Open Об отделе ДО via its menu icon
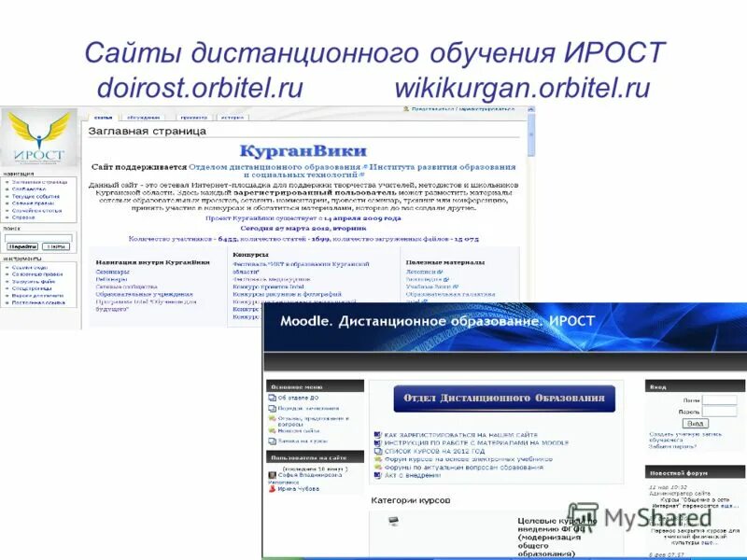The image size is (747, 560). click(x=272, y=398)
